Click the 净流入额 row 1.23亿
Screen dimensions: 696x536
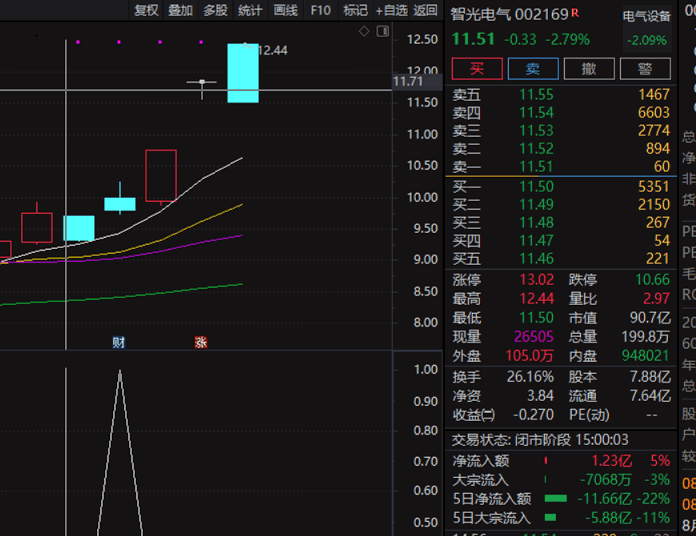[561, 461]
